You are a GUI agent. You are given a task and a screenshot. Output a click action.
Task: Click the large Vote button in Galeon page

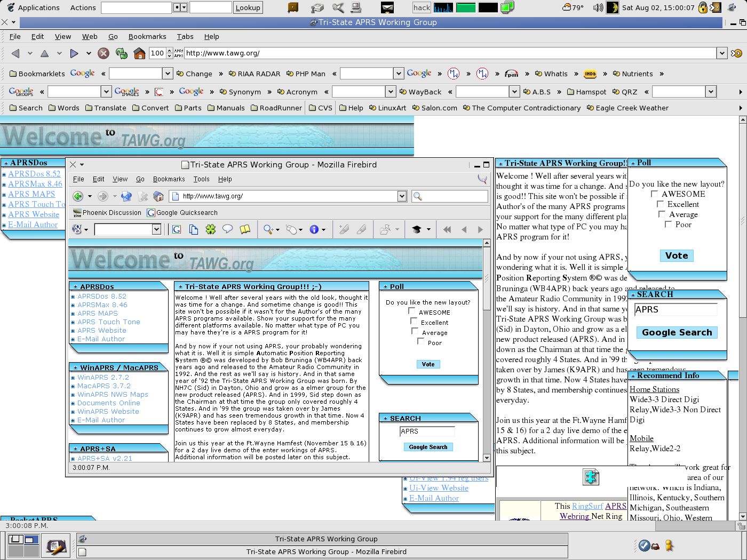677,255
